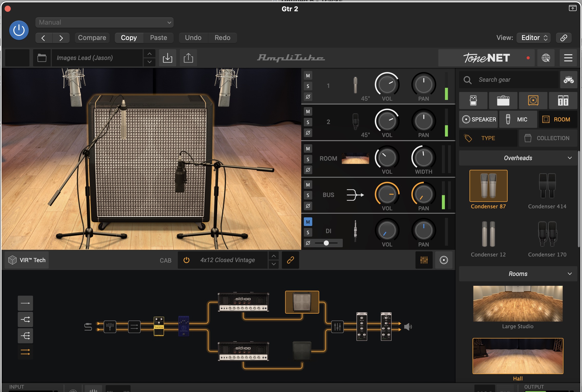This screenshot has width=582, height=392.
Task: Click the Redo button
Action: coord(222,38)
